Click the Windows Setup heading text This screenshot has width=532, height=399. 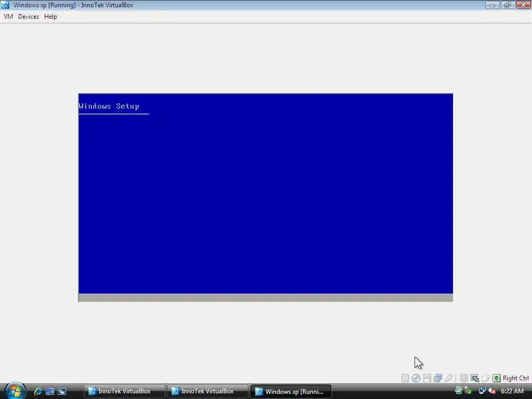coord(109,106)
